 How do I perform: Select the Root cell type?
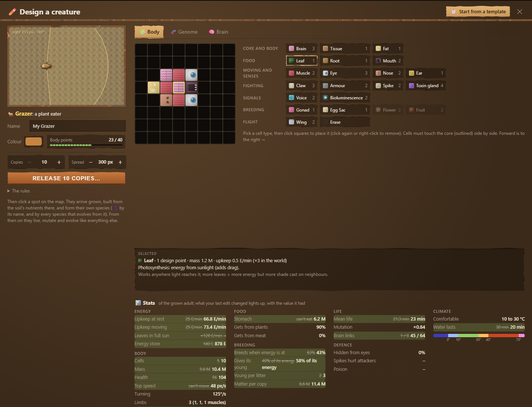345,61
